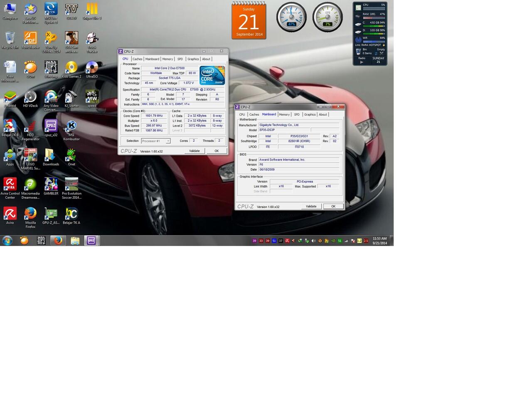Open the cpuz_x32 desktop shortcut
Viewport: 532px width, 399px height.
51,128
